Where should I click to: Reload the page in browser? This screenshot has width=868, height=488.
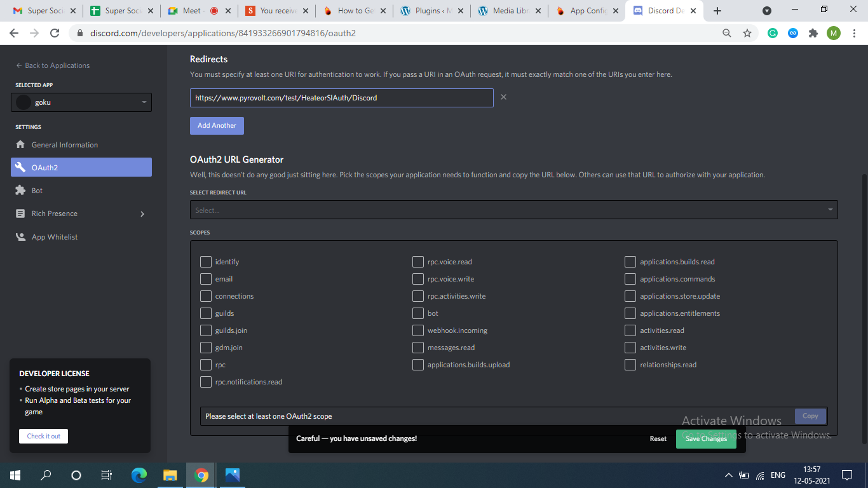pyautogui.click(x=55, y=33)
